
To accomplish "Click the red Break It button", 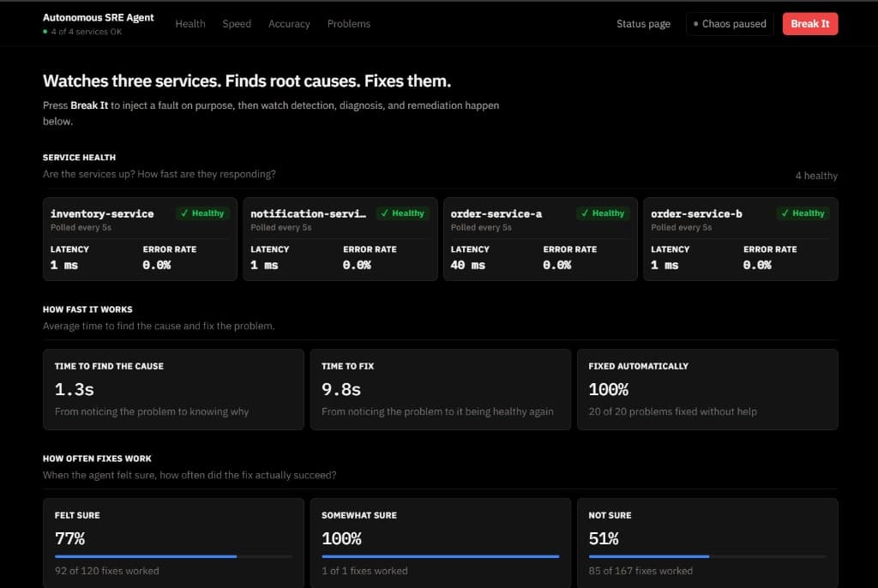I will 809,23.
